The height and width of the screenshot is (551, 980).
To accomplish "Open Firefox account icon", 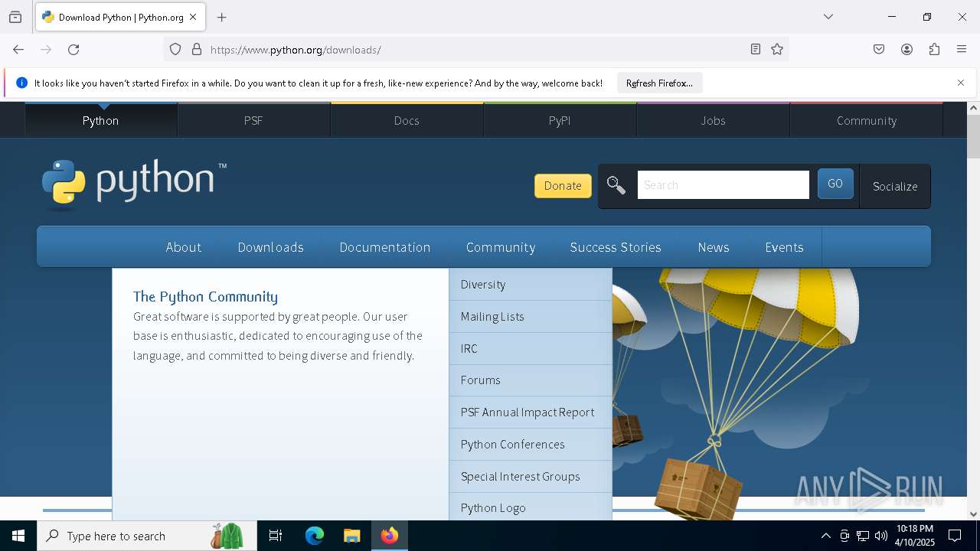I will [x=906, y=50].
